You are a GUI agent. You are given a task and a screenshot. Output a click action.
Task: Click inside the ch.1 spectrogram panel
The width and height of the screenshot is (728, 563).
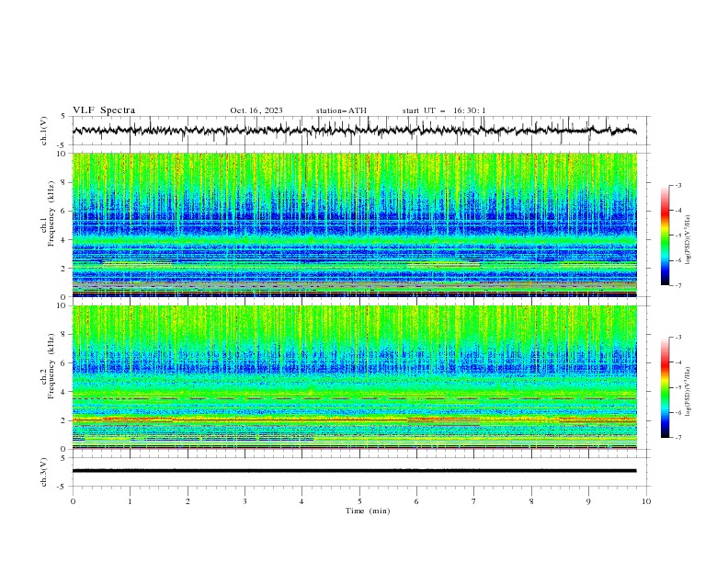click(354, 224)
